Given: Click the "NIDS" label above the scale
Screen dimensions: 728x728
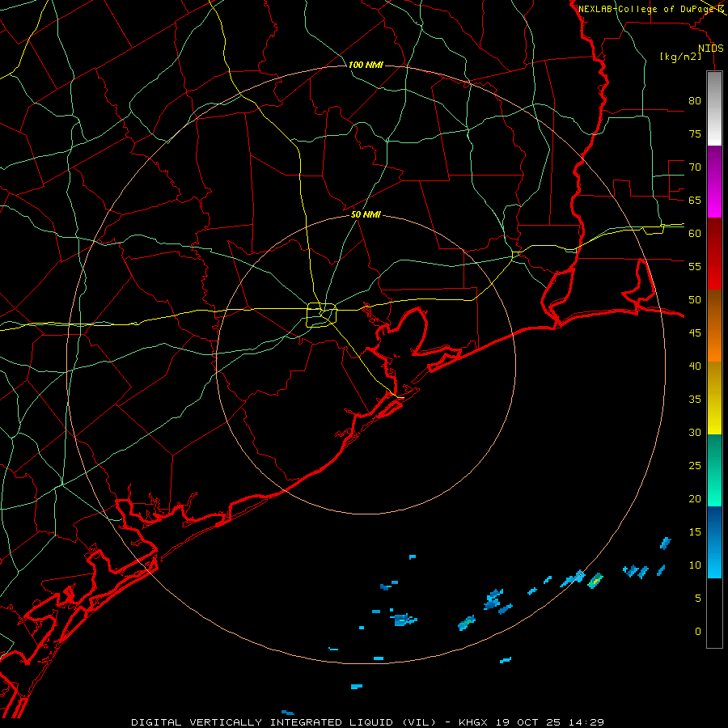Looking at the screenshot, I should point(710,48).
